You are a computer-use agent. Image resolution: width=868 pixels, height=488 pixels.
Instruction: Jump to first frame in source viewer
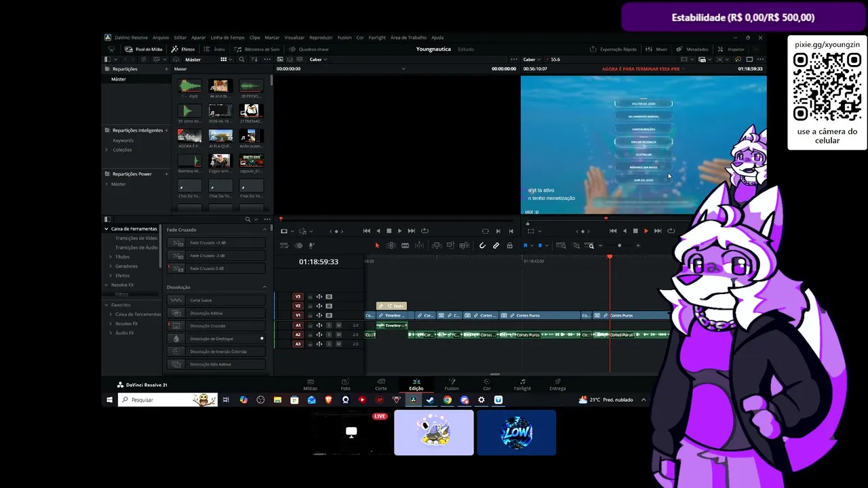pos(367,231)
